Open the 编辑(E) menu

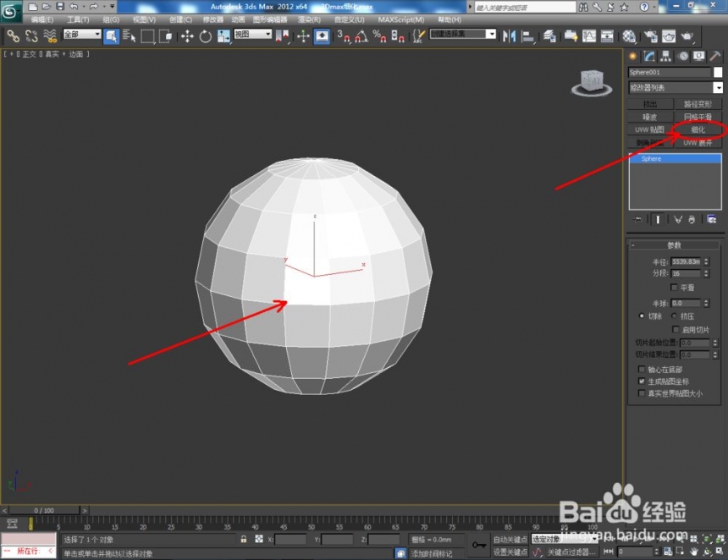pos(42,19)
